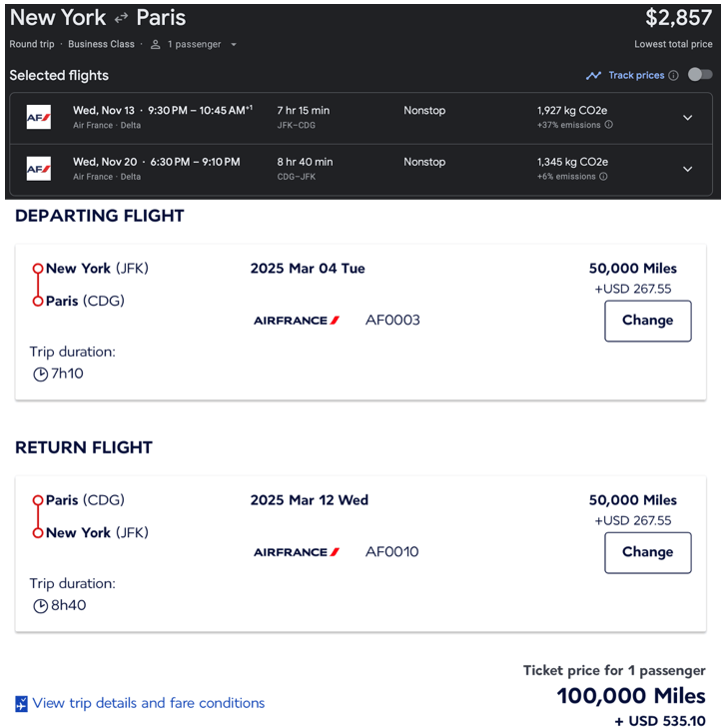Viewport: 725px width, 728px height.
Task: Click the Track prices trend line icon
Action: (593, 75)
